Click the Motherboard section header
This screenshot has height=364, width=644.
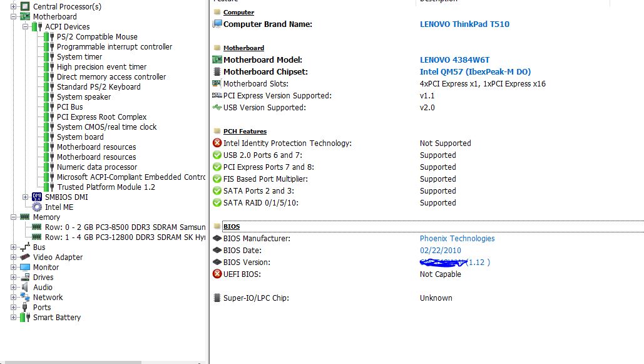click(243, 48)
